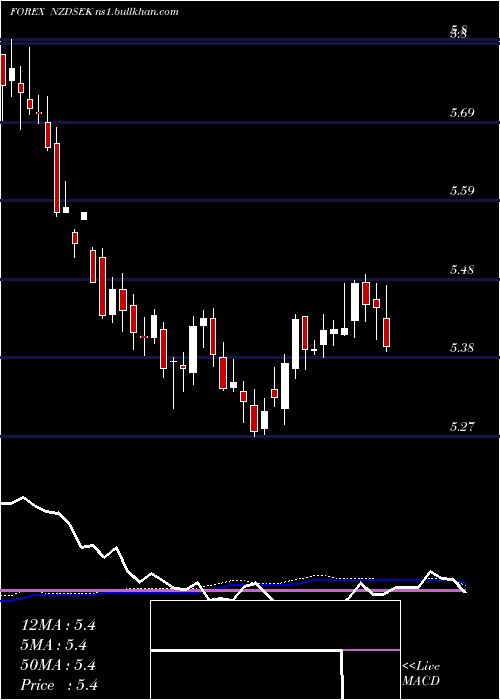Click the last red candlestick on the right
This screenshot has width=500, height=700.
(387, 332)
